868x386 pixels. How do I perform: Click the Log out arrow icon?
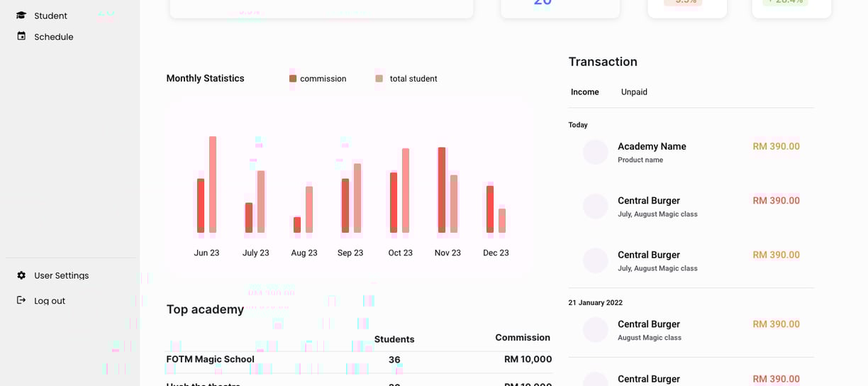point(21,300)
